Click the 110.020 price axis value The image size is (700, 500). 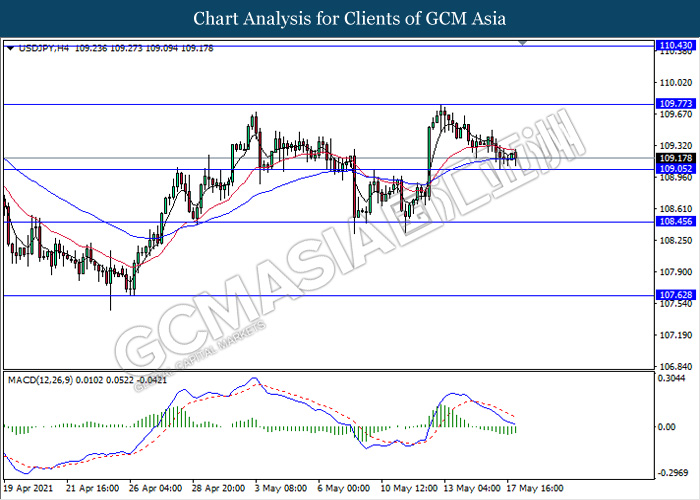point(676,83)
